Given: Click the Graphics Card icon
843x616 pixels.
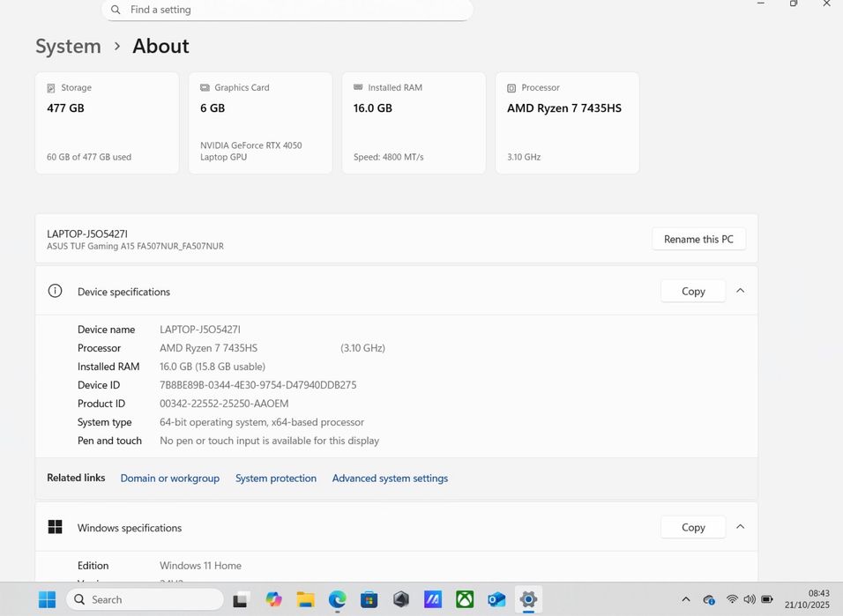Looking at the screenshot, I should 205,87.
